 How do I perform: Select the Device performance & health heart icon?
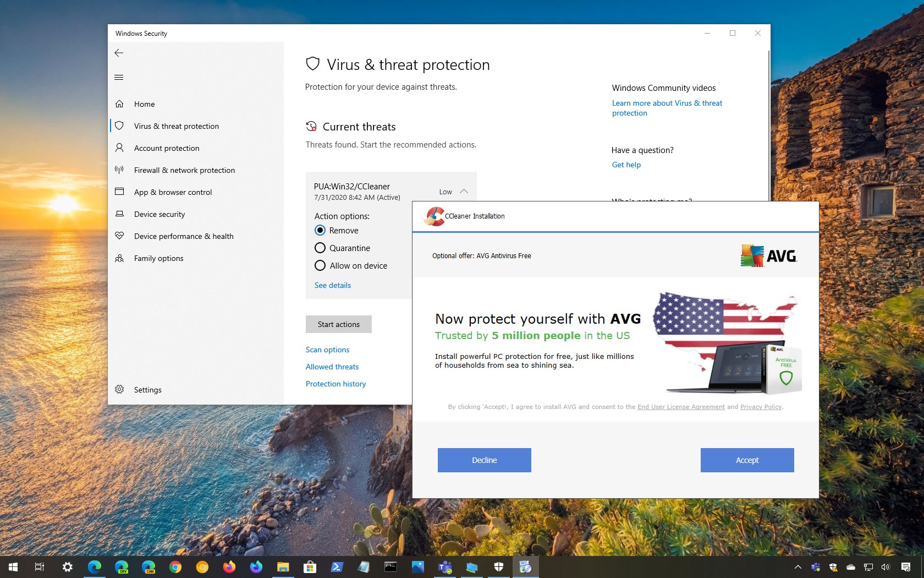coord(119,236)
